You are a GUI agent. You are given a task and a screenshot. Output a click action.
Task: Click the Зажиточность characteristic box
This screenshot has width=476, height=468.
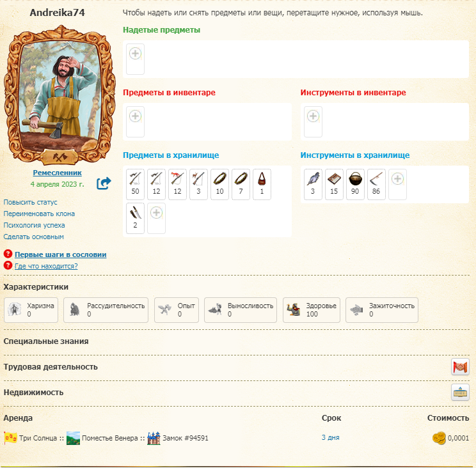382,310
